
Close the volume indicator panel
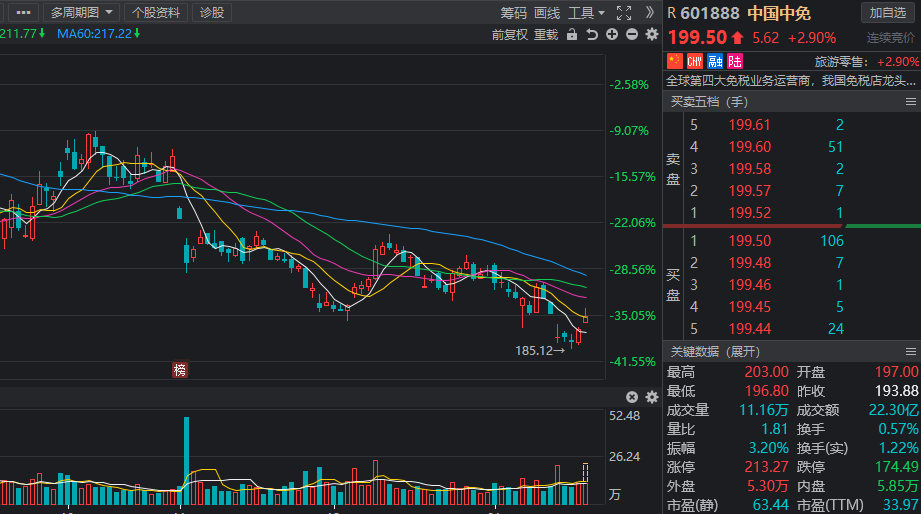pyautogui.click(x=632, y=397)
